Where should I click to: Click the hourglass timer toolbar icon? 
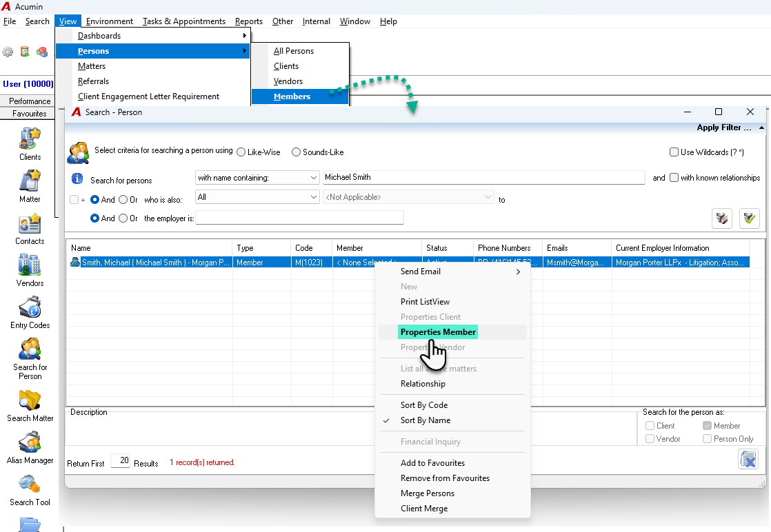[25, 52]
